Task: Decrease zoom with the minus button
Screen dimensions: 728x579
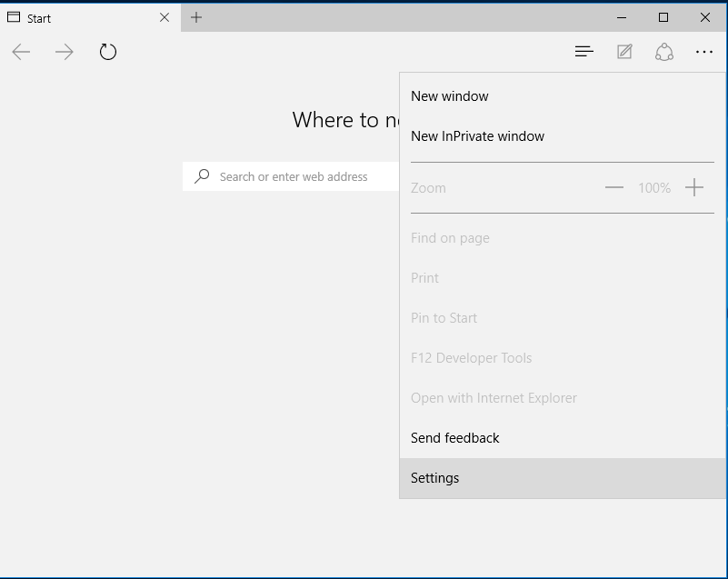Action: (x=614, y=188)
